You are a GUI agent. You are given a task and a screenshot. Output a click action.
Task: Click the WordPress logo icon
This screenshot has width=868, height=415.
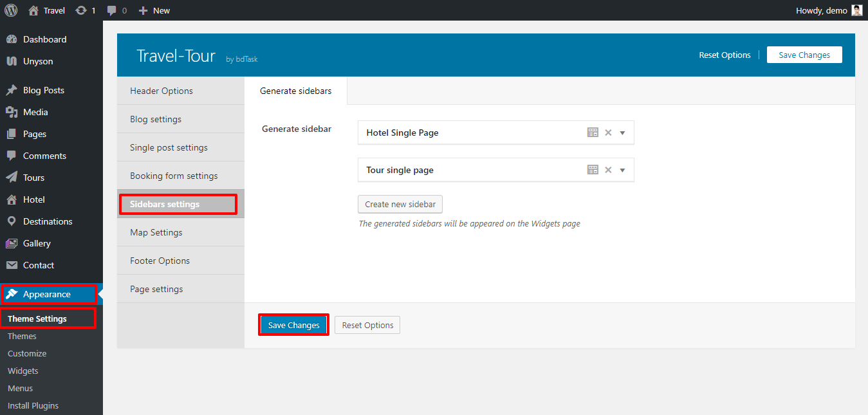pyautogui.click(x=11, y=10)
